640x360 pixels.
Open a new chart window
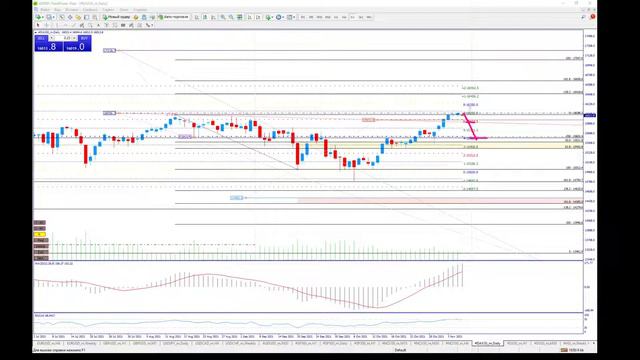[38, 17]
